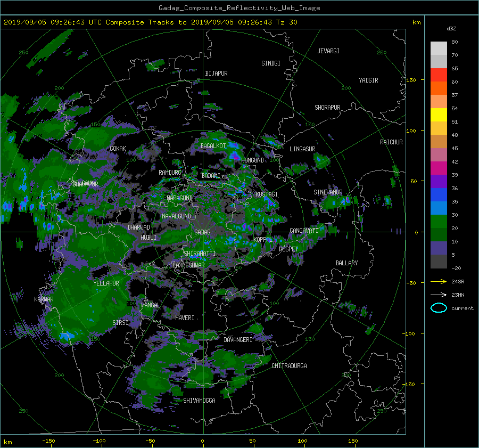479x448 pixels.
Task: Select the yellow 51 dBZ legend swatch
Action: click(439, 115)
